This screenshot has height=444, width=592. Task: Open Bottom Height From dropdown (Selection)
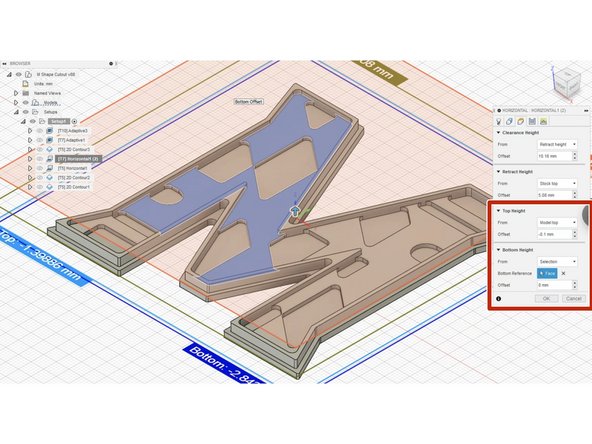(x=557, y=261)
